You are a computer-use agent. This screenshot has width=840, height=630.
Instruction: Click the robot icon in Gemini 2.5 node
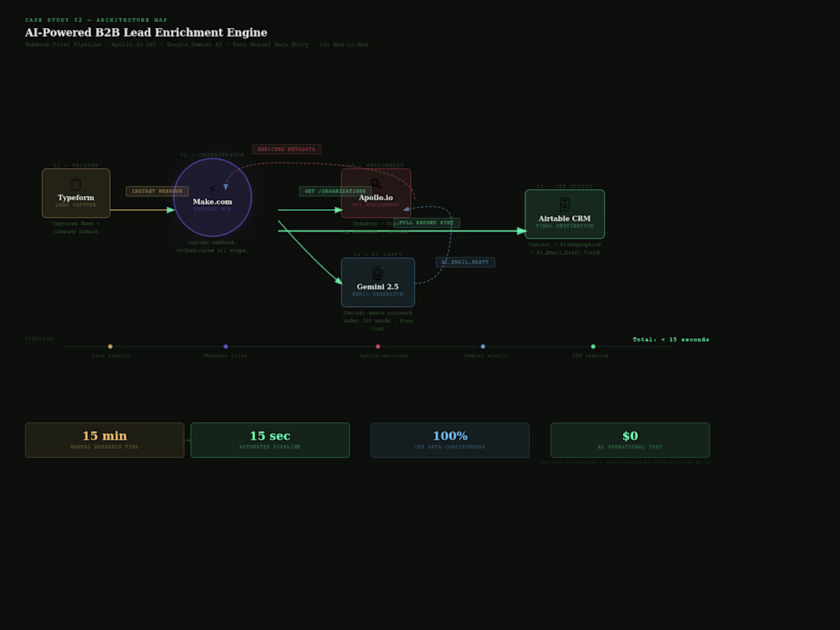(x=378, y=273)
